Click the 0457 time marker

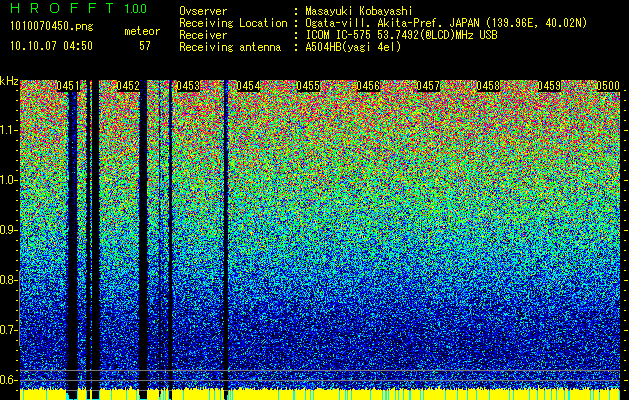(428, 86)
